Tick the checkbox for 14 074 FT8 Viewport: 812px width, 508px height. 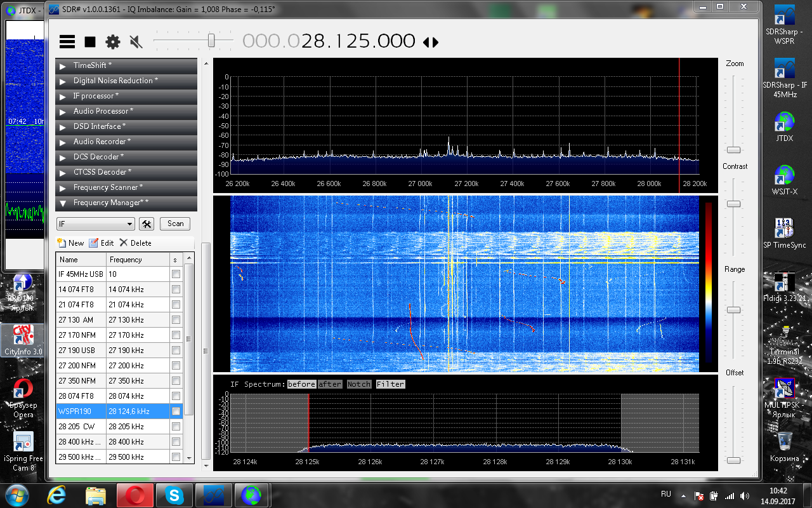tap(176, 290)
